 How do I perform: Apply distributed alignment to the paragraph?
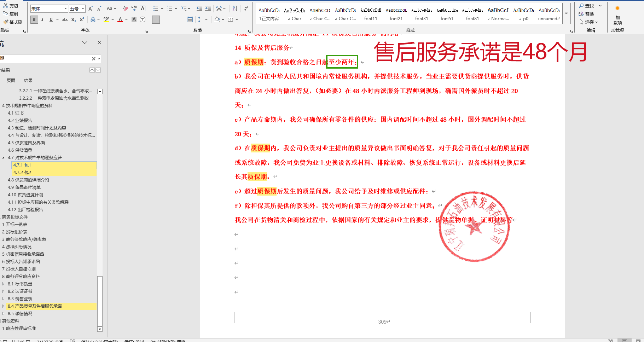click(190, 19)
